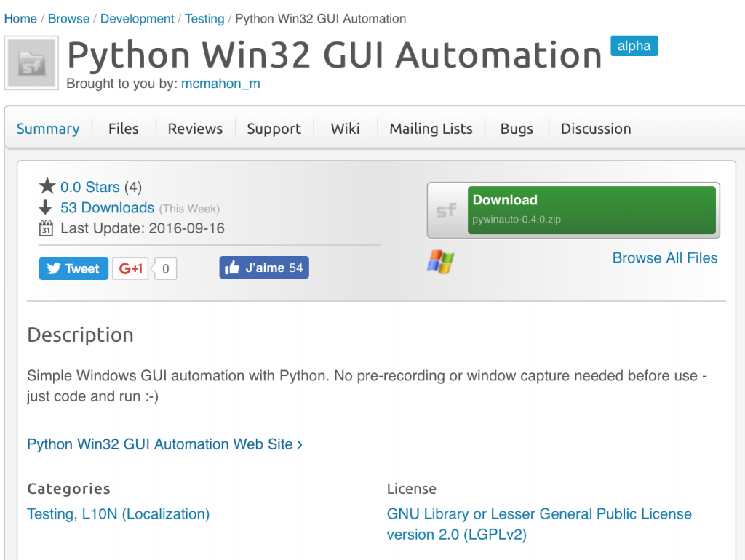Screen dimensions: 745x560
Task: Click the calendar icon beside Last Update
Action: click(46, 228)
